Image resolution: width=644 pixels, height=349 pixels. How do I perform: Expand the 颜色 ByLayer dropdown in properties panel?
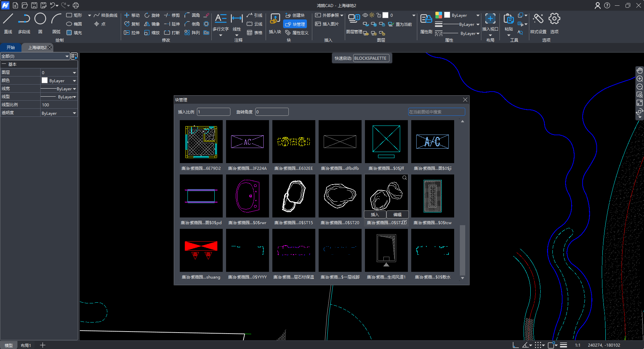coord(74,81)
